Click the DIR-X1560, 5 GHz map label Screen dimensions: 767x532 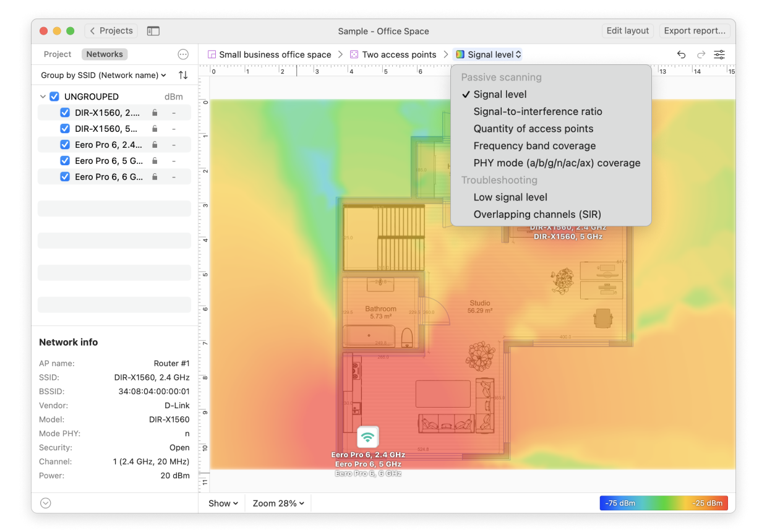568,236
